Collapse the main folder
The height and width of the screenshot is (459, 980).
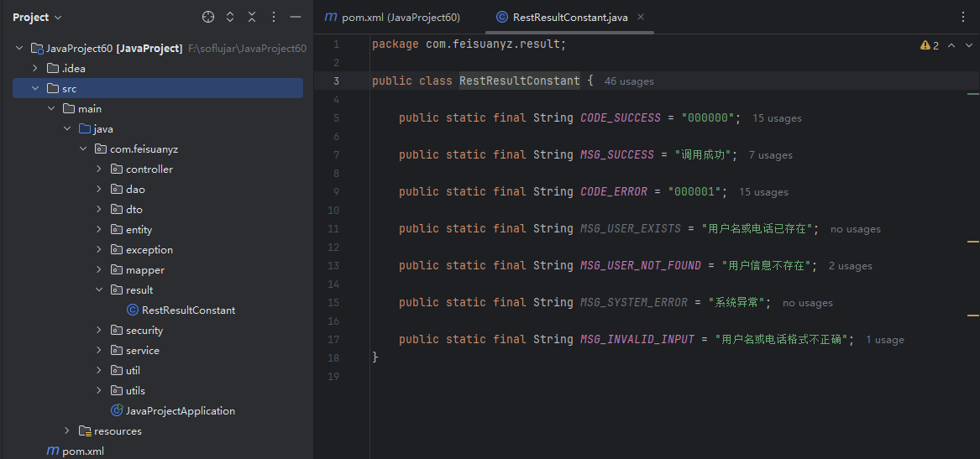point(51,108)
